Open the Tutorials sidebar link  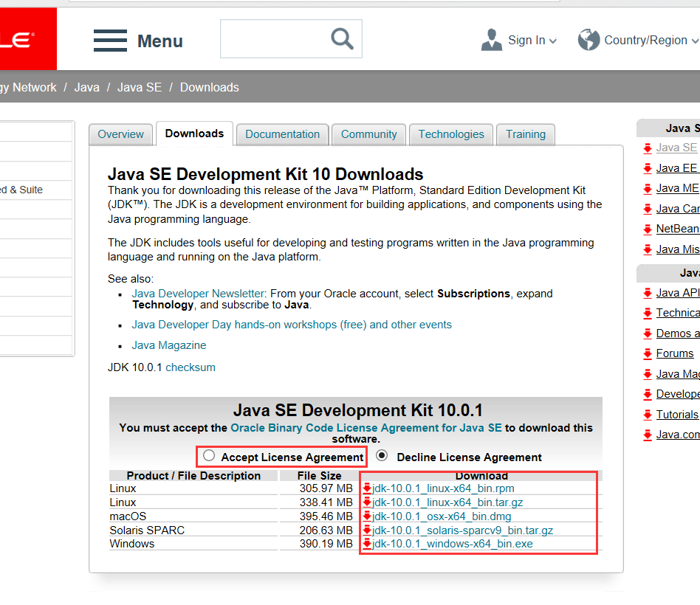(x=677, y=415)
